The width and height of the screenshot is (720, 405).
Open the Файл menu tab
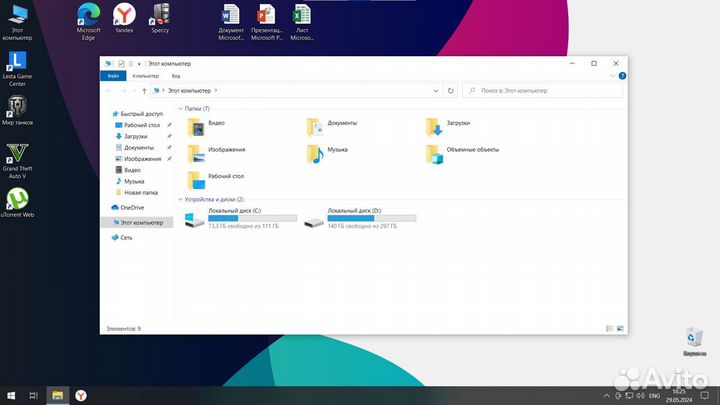114,76
